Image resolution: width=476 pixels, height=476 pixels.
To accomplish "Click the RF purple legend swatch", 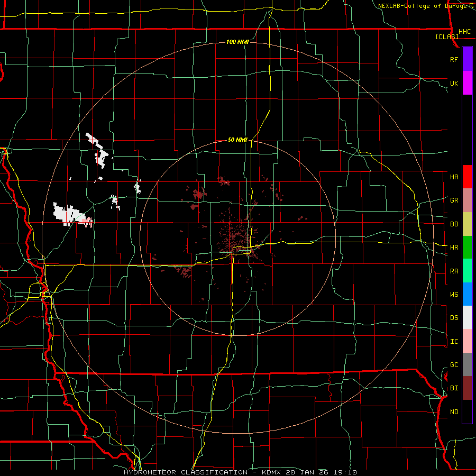I will point(467,59).
